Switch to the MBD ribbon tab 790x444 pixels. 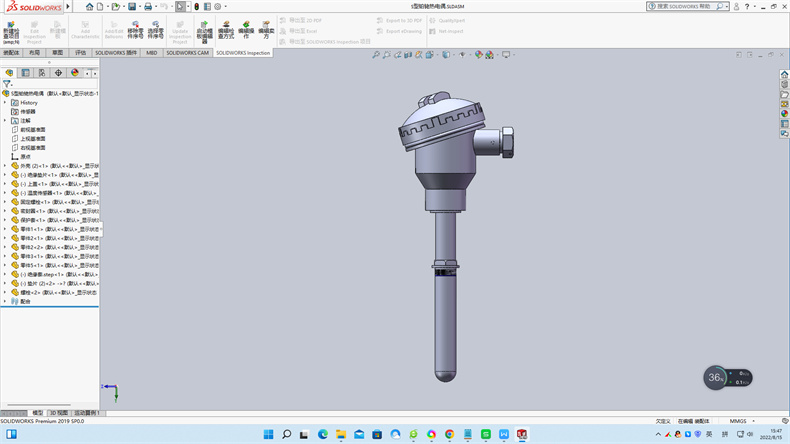point(151,53)
